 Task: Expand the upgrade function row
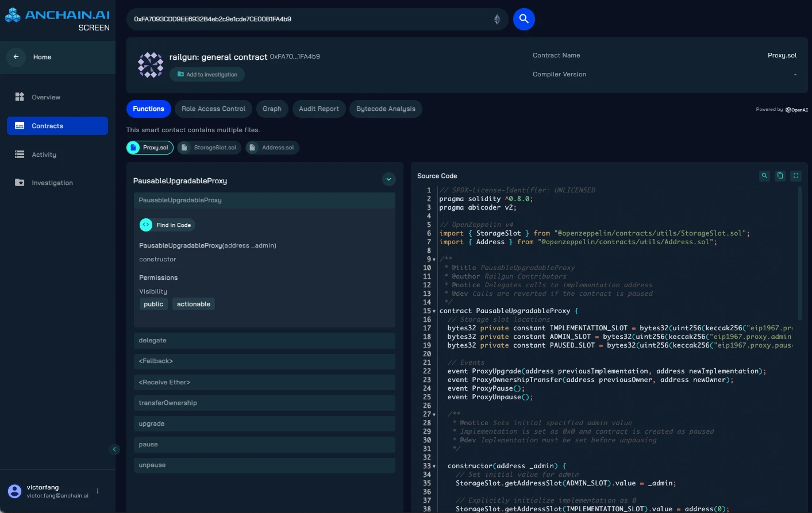[264, 423]
